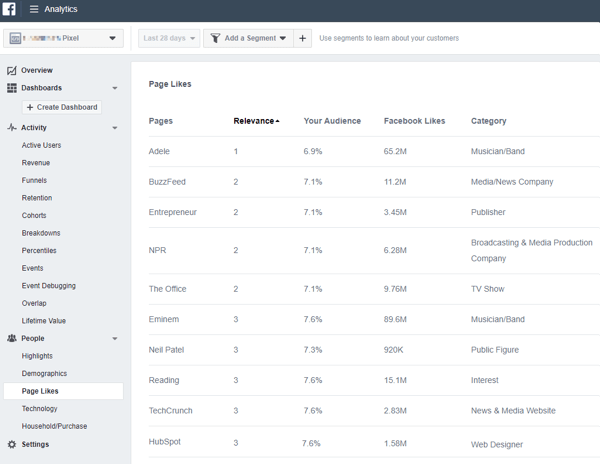Open the hamburger menu next to Analytics

[34, 9]
